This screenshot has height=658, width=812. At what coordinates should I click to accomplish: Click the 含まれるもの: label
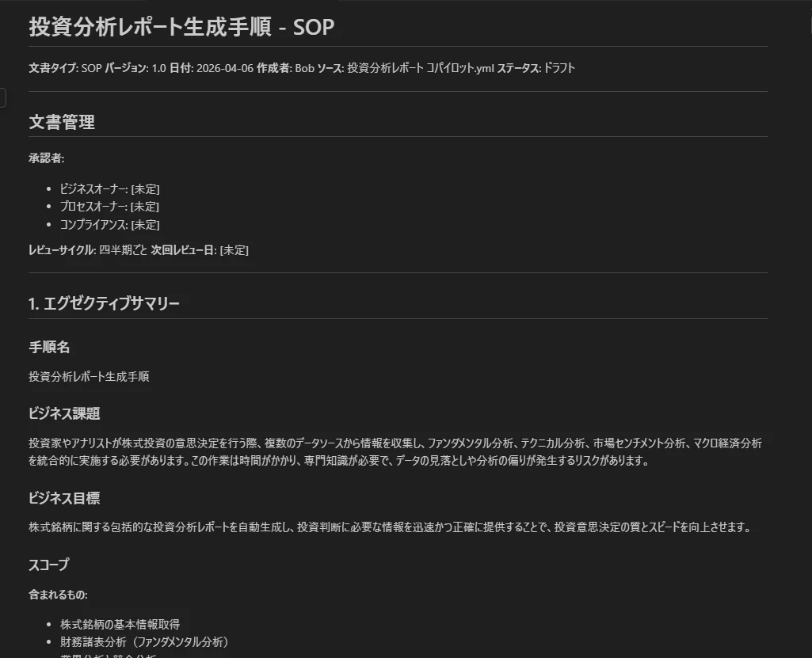coord(58,595)
